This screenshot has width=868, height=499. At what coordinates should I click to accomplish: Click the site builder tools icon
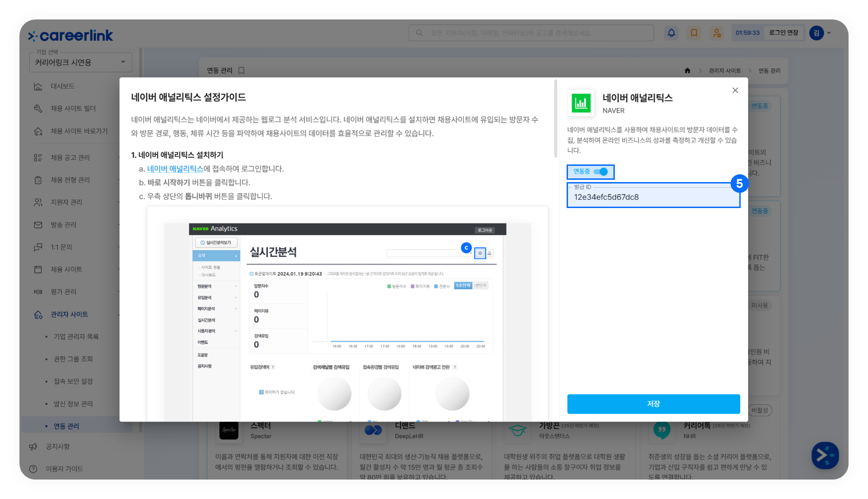pyautogui.click(x=38, y=108)
